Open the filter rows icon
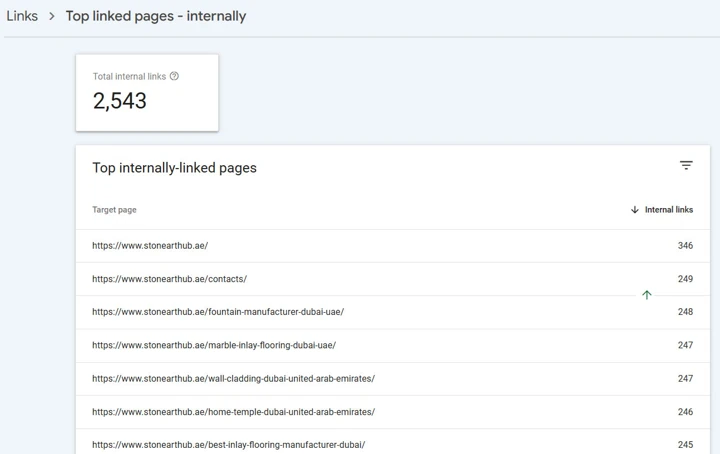The height and width of the screenshot is (454, 720). 686,165
